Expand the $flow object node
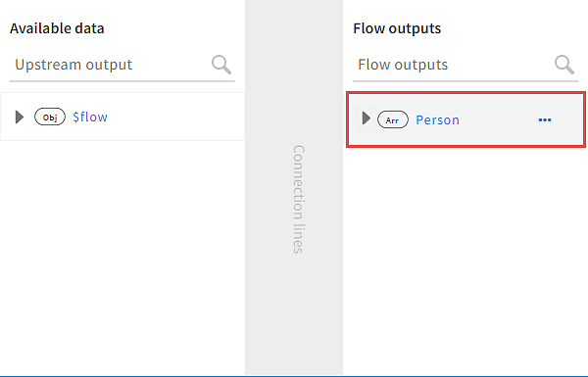The height and width of the screenshot is (377, 588). point(20,117)
